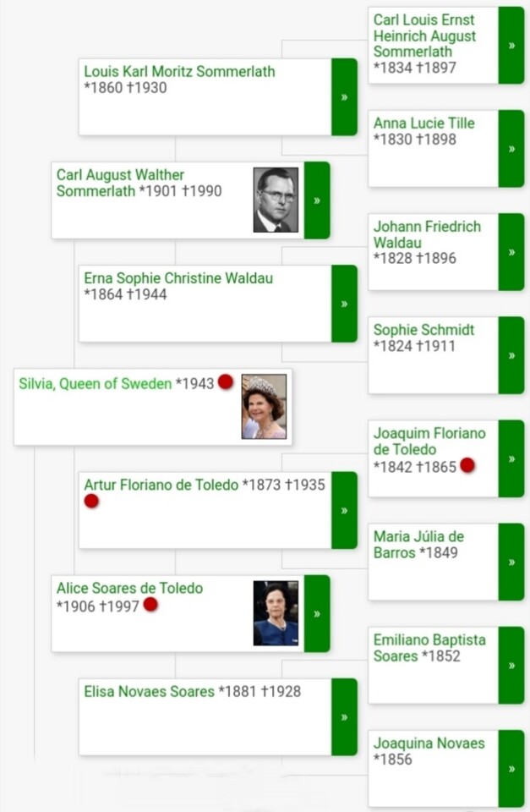
Task: Click red marker under Artur Floriano de Toledo
Action: pos(91,502)
